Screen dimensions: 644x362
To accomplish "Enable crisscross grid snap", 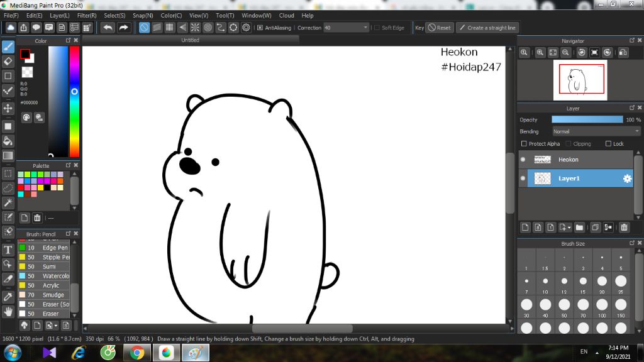I will click(170, 28).
